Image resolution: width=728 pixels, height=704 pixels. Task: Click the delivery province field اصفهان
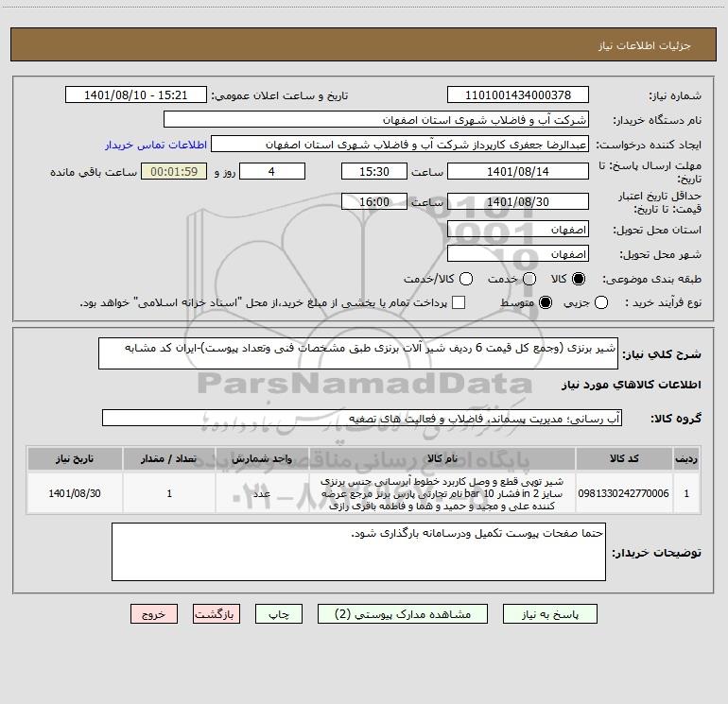coord(518,229)
